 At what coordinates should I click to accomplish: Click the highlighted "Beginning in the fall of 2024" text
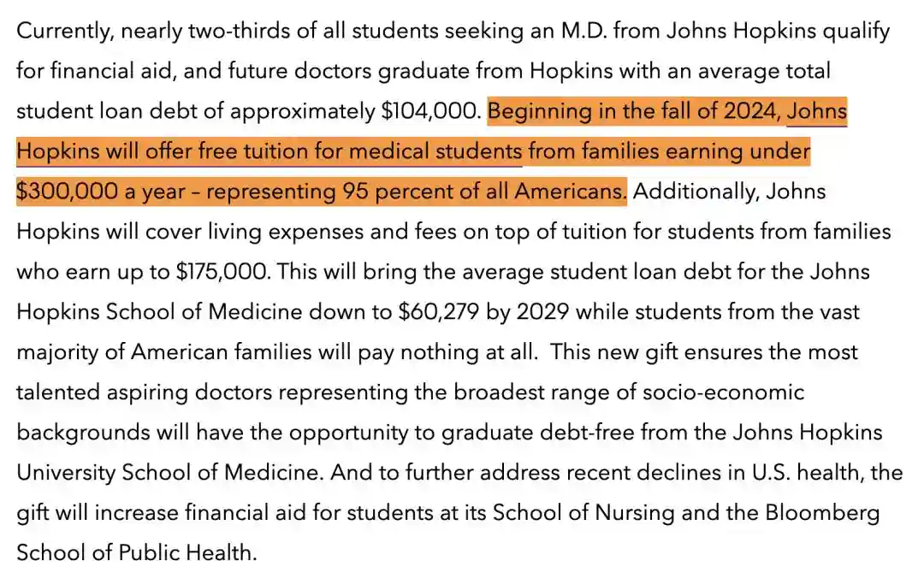[634, 112]
